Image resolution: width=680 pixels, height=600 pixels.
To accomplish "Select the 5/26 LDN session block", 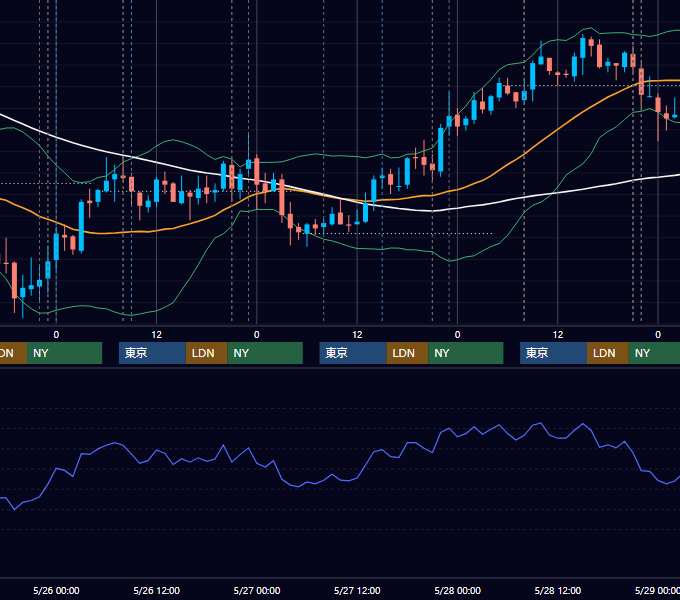I will point(206,353).
